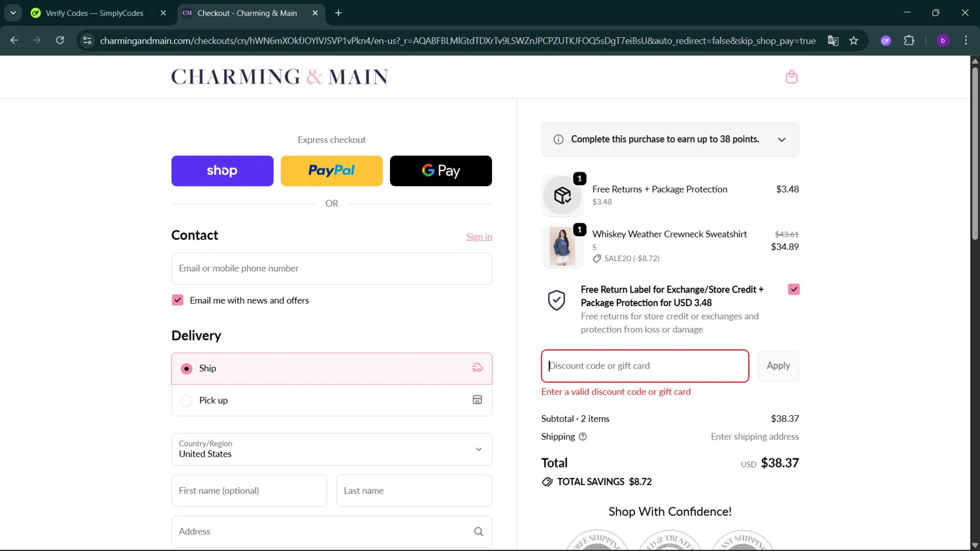Screen dimensions: 980x551
Task: Open the extensions puzzle icon
Action: pos(909,40)
